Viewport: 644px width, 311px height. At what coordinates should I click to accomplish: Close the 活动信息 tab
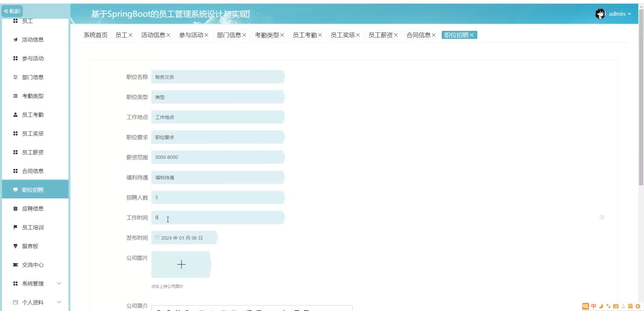click(168, 35)
